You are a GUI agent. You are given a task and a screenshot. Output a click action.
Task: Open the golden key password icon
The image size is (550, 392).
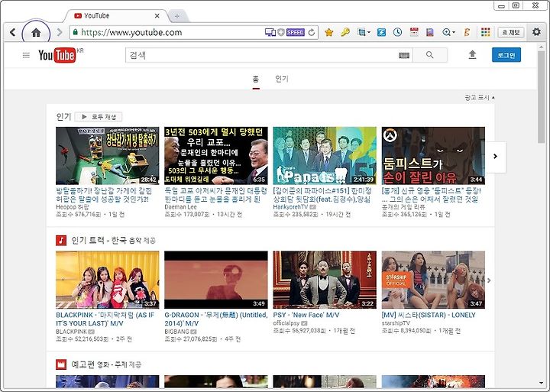tap(345, 32)
